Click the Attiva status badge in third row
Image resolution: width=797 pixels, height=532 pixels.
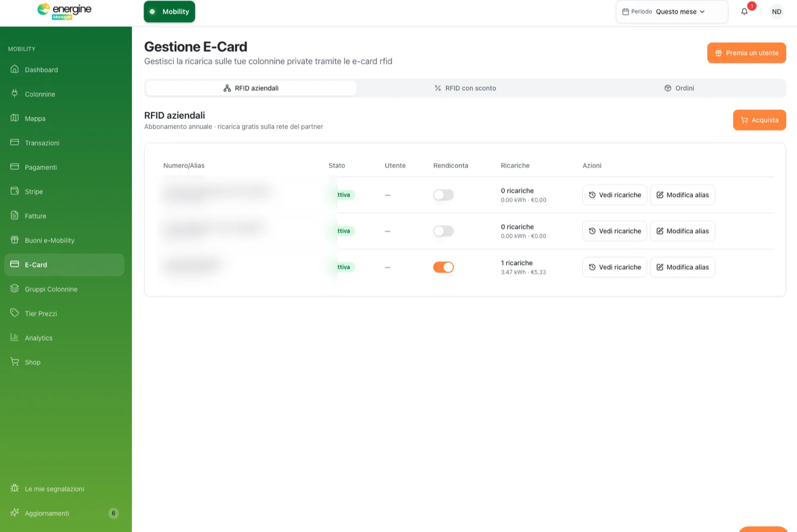[x=343, y=267]
